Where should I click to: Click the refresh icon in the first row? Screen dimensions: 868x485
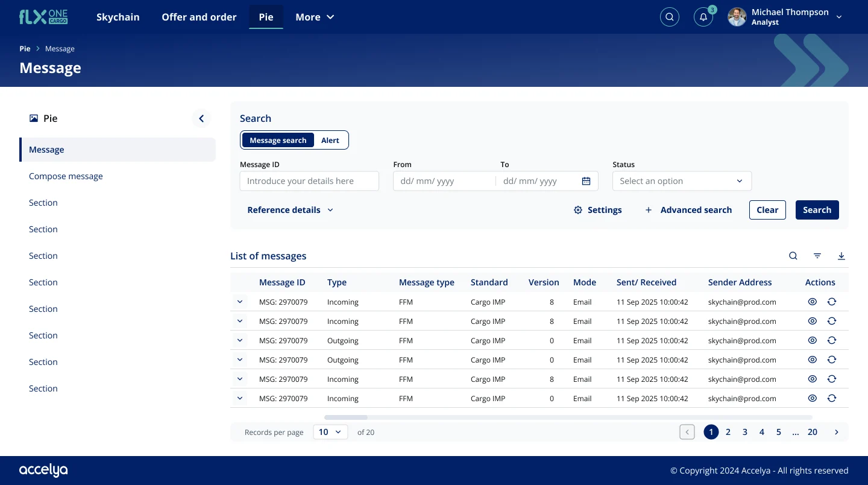[x=832, y=302]
